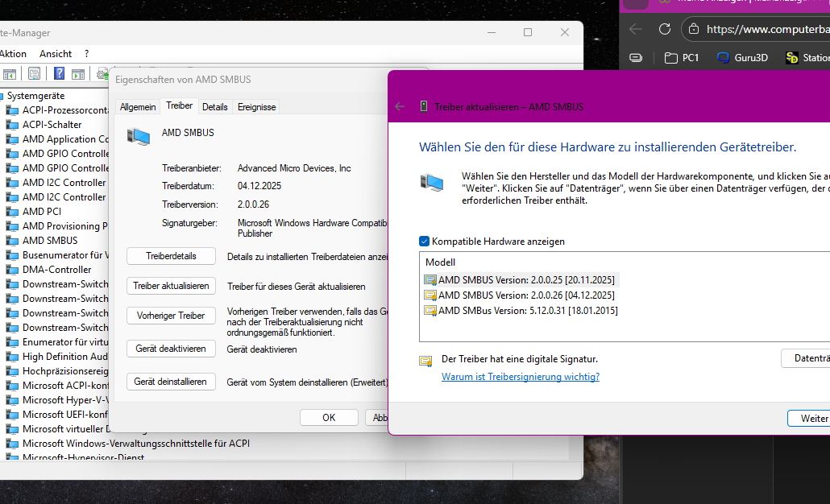The height and width of the screenshot is (504, 830).
Task: Select 'Busenumerator für' device entry
Action: (x=65, y=255)
